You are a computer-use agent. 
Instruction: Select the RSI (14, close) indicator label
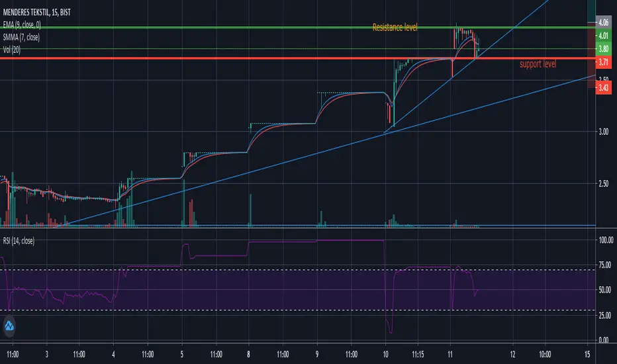(x=19, y=241)
